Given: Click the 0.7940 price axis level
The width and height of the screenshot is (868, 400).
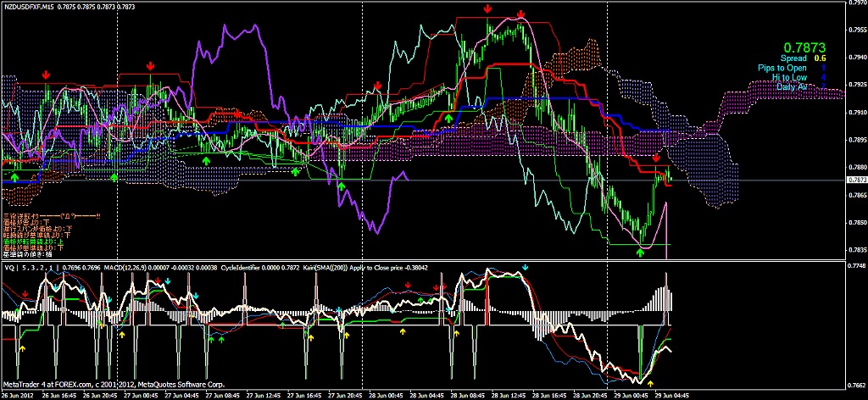Looking at the screenshot, I should (857, 57).
